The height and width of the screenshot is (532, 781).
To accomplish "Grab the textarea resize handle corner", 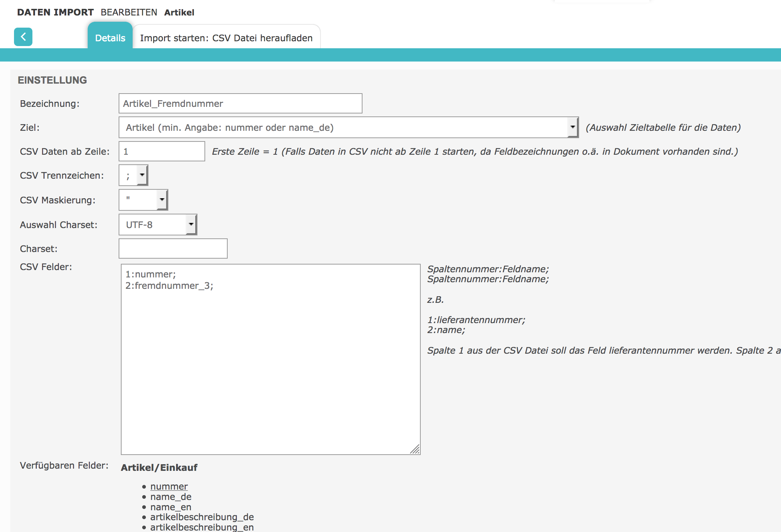I will pyautogui.click(x=415, y=449).
